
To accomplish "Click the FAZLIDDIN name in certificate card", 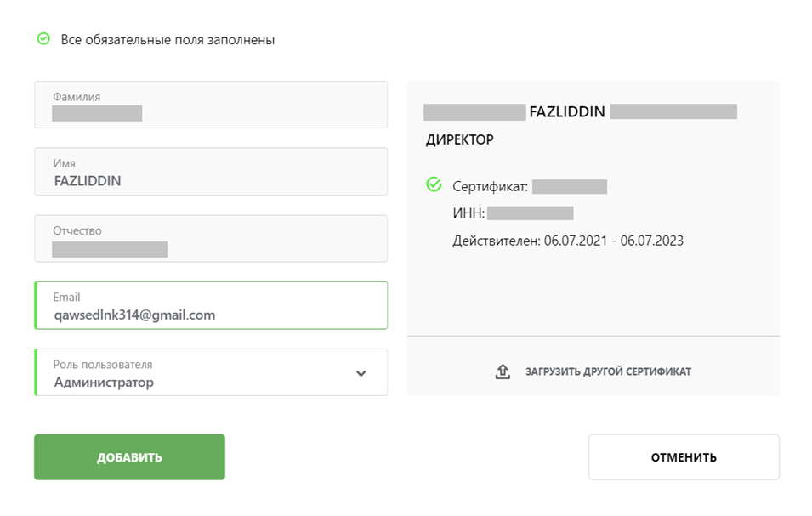I will (x=567, y=112).
